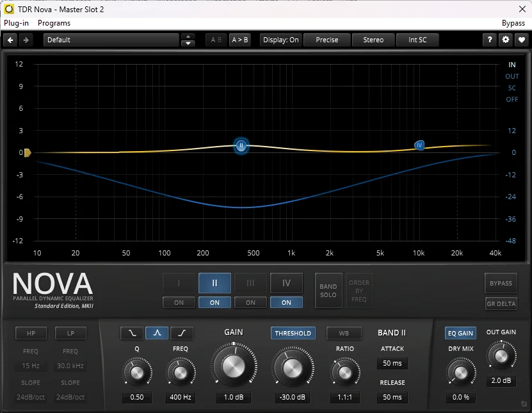Select the high-shelf filter shape icon
The height and width of the screenshot is (413, 532).
coord(182,333)
